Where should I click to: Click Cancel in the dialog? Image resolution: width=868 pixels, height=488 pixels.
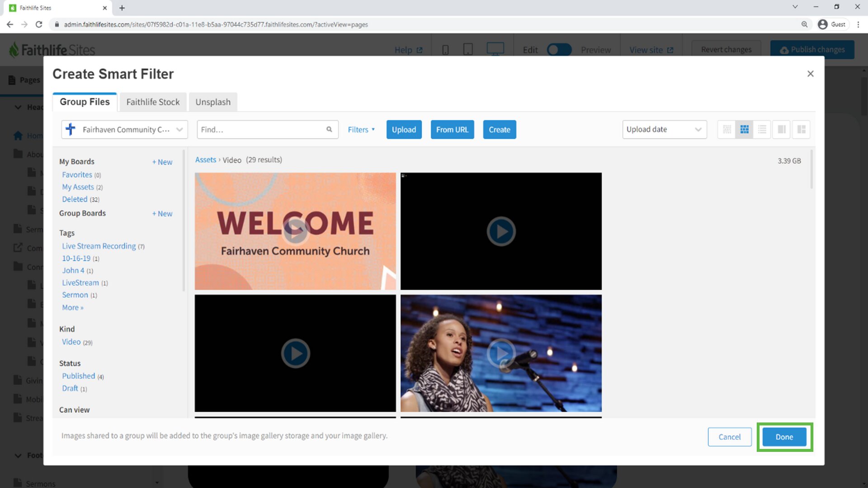coord(730,437)
